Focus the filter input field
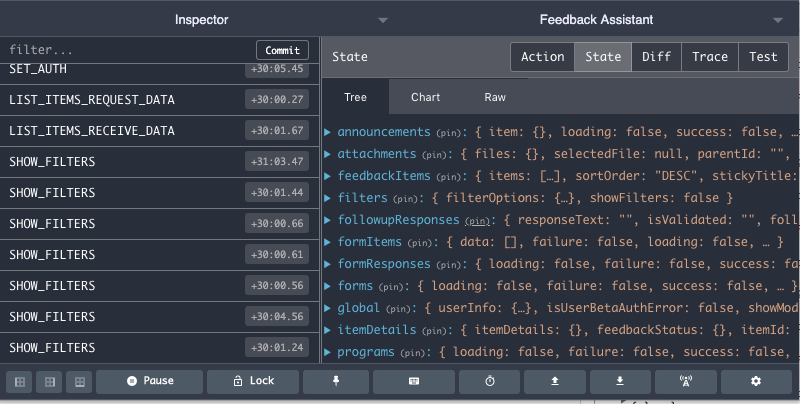800x404 pixels. point(130,50)
